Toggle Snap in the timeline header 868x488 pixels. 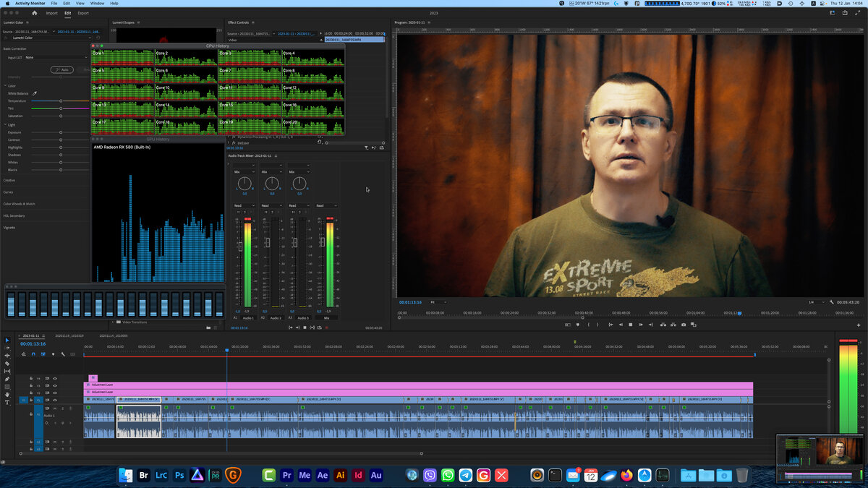click(33, 354)
